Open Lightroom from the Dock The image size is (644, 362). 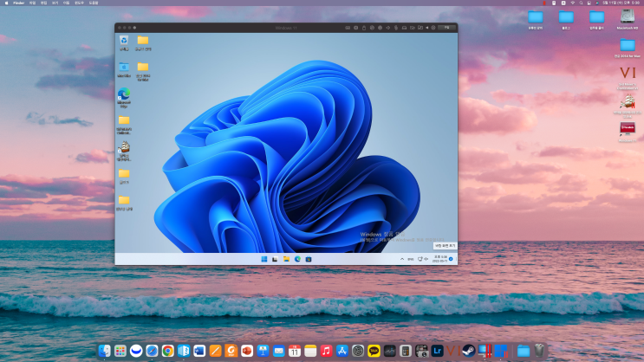437,351
